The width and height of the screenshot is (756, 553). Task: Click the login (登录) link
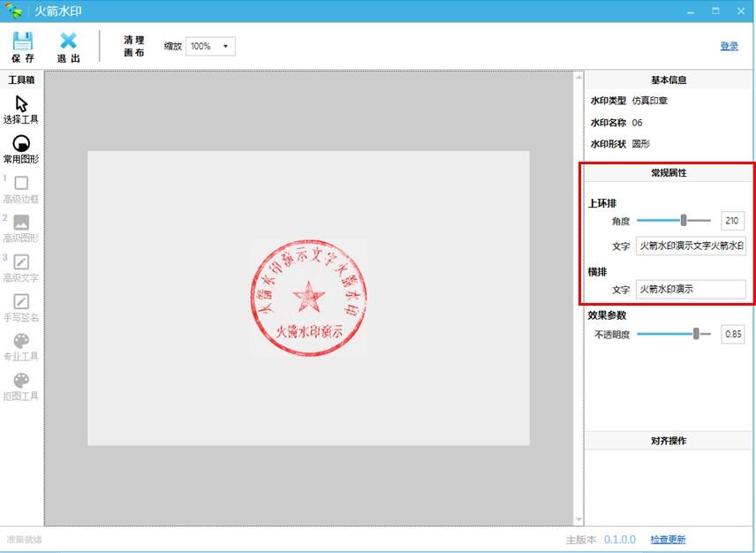[x=729, y=46]
